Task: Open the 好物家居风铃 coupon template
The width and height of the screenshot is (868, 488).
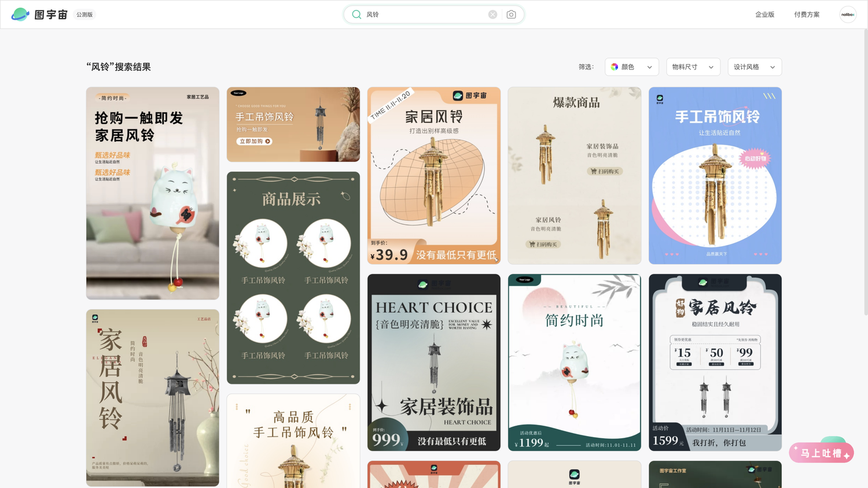Action: (x=715, y=363)
